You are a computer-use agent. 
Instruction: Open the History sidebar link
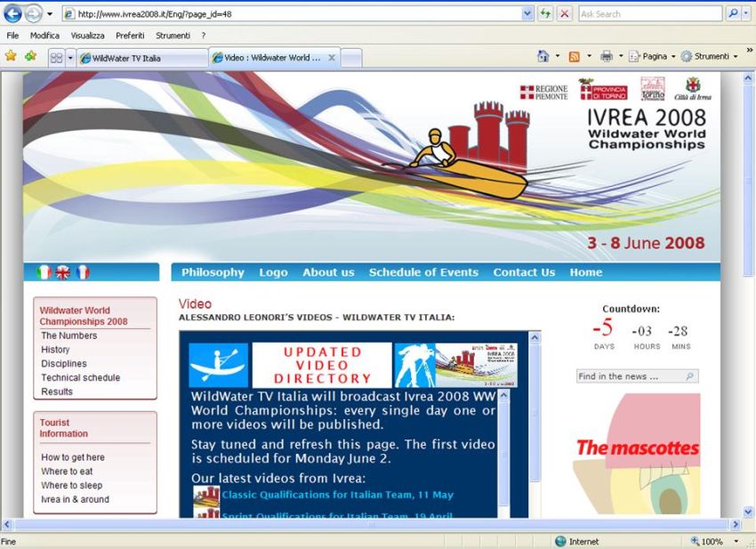[x=55, y=350]
